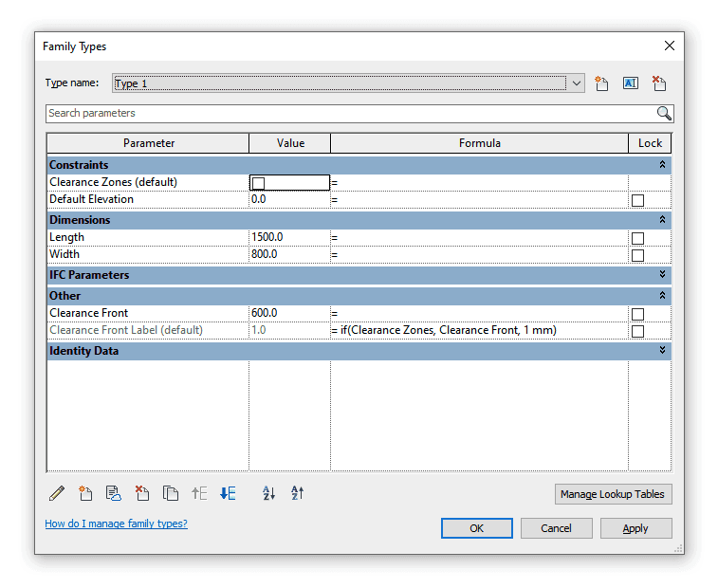Viewport: 718px width, 588px height.
Task: Click the search magnifier icon
Action: (x=664, y=113)
